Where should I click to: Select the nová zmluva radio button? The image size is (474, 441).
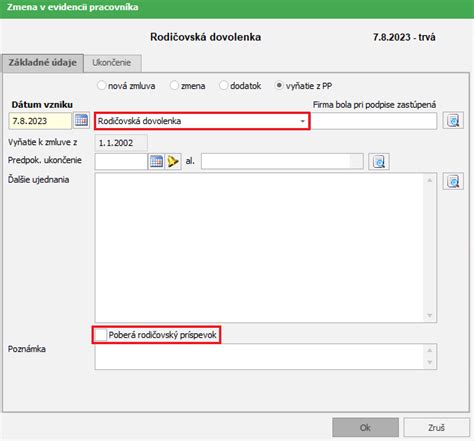click(x=101, y=85)
